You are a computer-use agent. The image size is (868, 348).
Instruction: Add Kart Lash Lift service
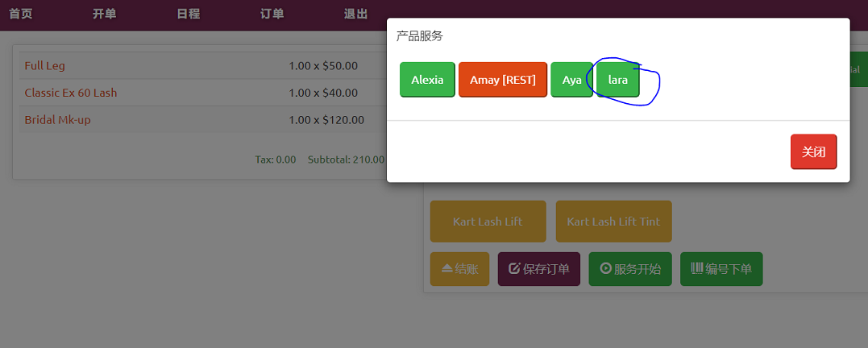tap(488, 222)
